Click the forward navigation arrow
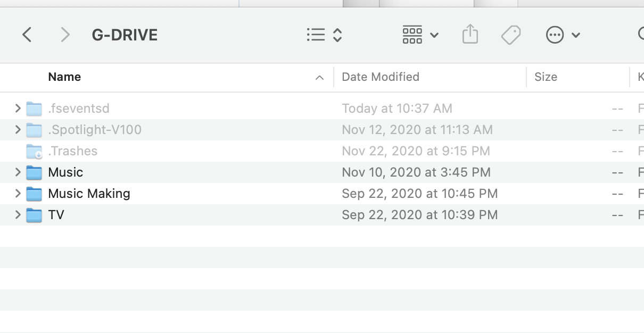 [x=65, y=34]
